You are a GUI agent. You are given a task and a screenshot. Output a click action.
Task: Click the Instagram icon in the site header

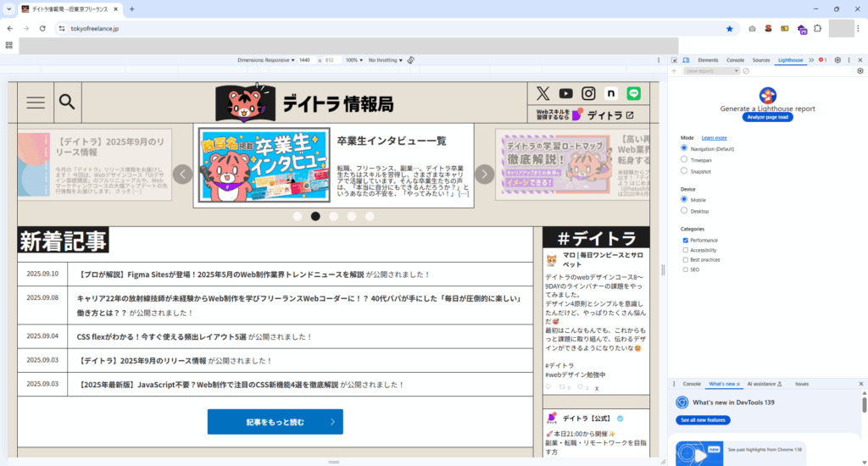588,93
